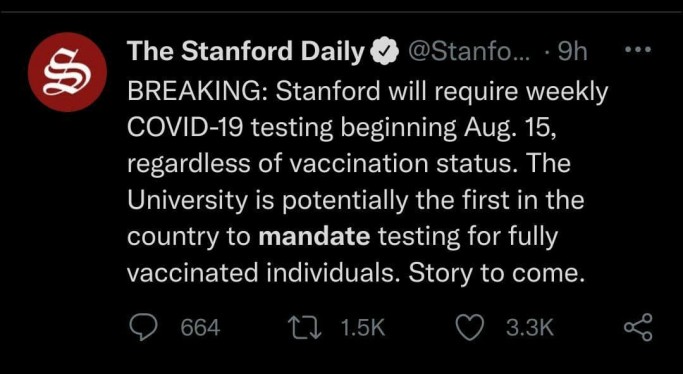Retweet using the arrows icon
The height and width of the screenshot is (374, 683).
(305, 327)
